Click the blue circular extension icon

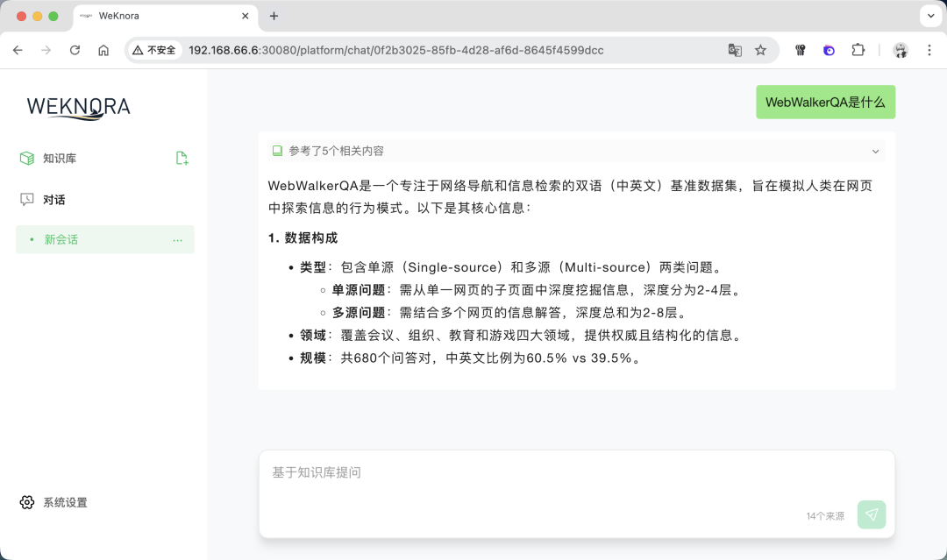tap(830, 50)
